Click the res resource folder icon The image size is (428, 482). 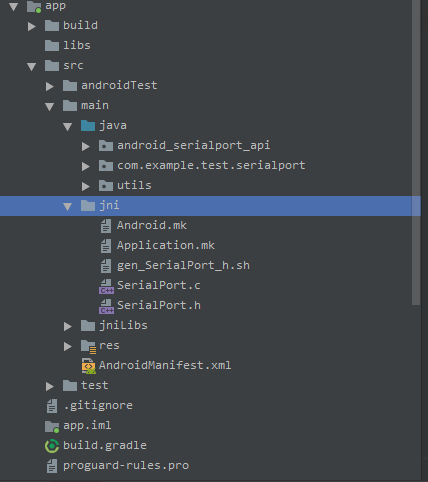tap(88, 346)
